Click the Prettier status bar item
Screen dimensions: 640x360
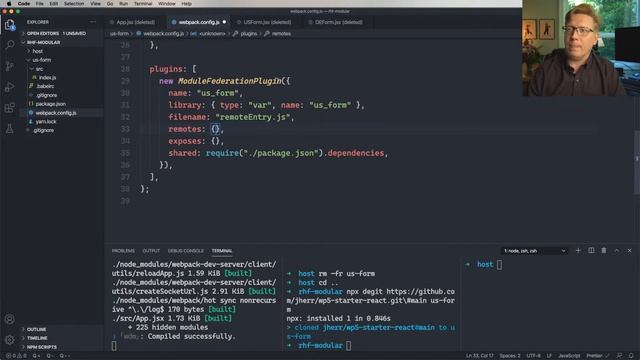click(x=597, y=356)
